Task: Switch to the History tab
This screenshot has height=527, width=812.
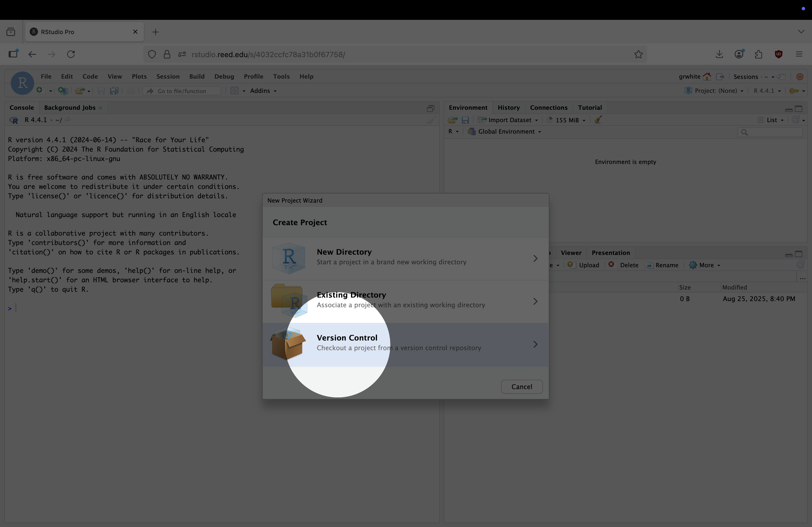Action: click(508, 107)
